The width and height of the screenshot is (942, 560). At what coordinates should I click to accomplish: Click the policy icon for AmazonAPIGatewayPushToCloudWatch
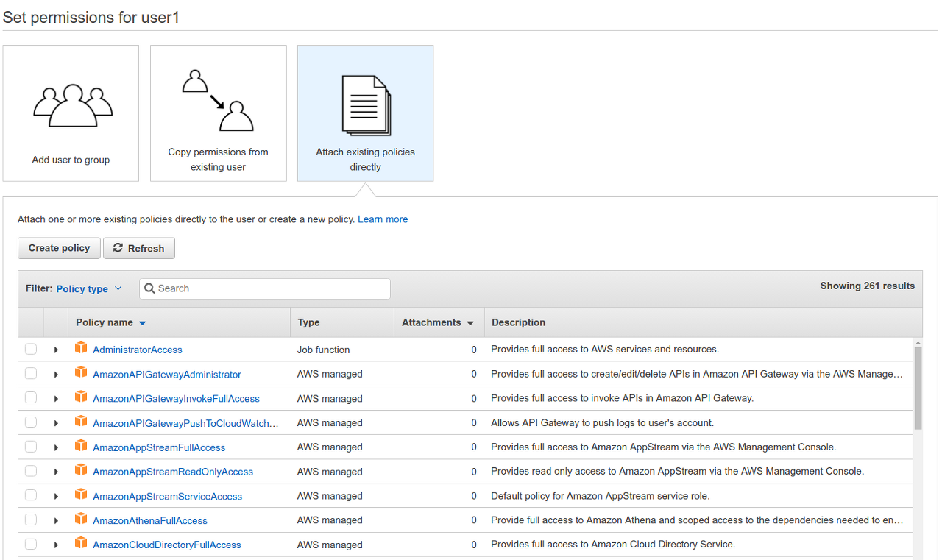pos(81,421)
